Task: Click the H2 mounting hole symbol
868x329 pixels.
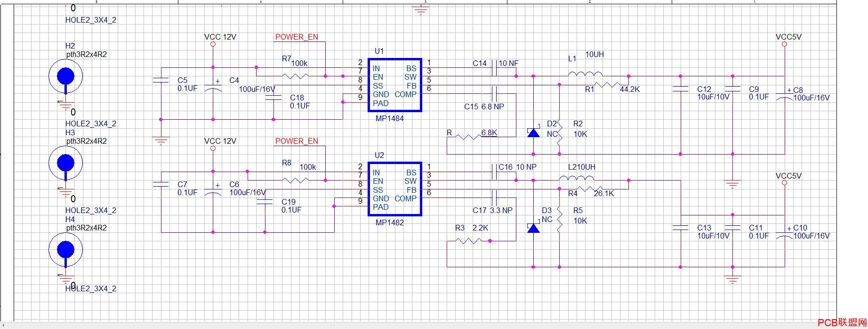Action: click(66, 76)
